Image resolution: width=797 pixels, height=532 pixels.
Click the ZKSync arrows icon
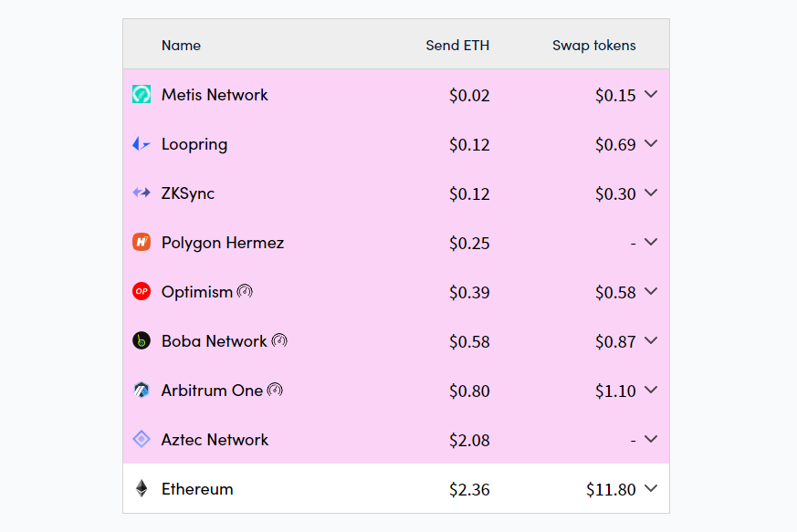click(x=142, y=193)
